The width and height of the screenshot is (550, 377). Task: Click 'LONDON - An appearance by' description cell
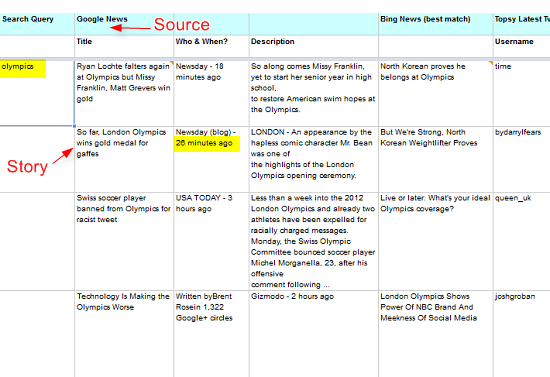(x=314, y=159)
